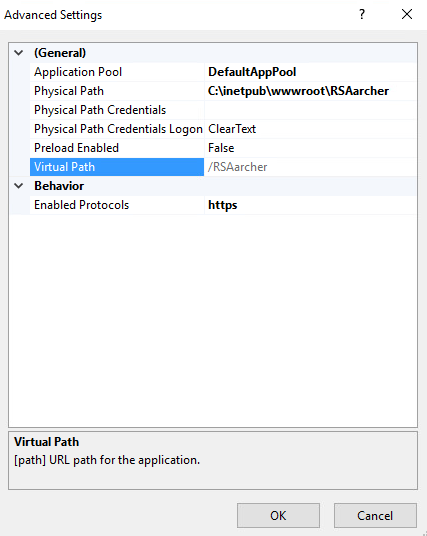
Task: Select the Physical Path Credentials row
Action: [223, 110]
